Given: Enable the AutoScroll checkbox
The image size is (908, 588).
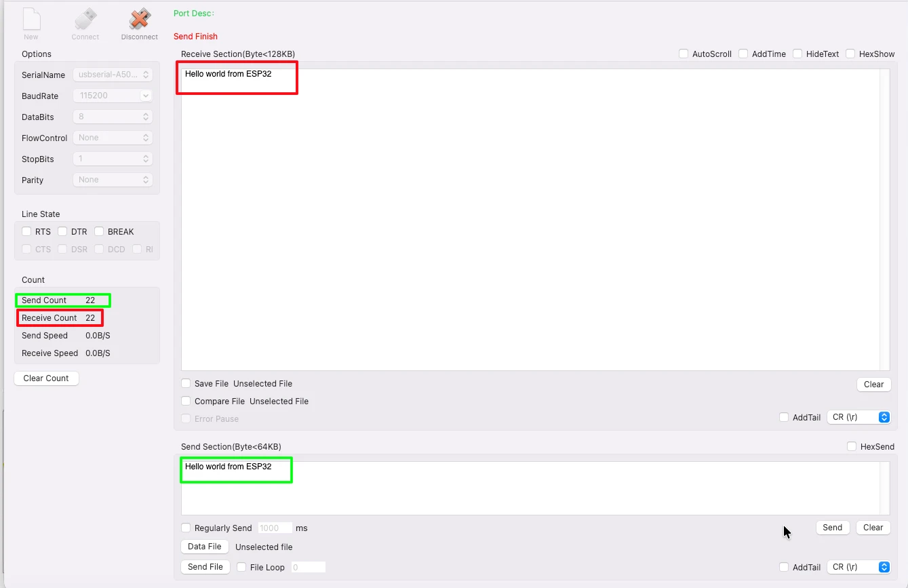Looking at the screenshot, I should (x=684, y=54).
